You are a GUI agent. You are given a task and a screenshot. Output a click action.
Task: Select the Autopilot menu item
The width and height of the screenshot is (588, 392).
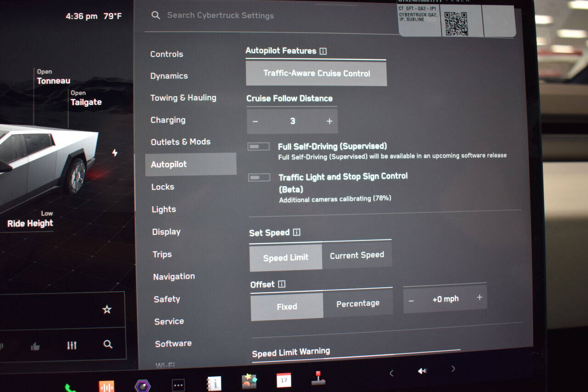click(x=191, y=164)
